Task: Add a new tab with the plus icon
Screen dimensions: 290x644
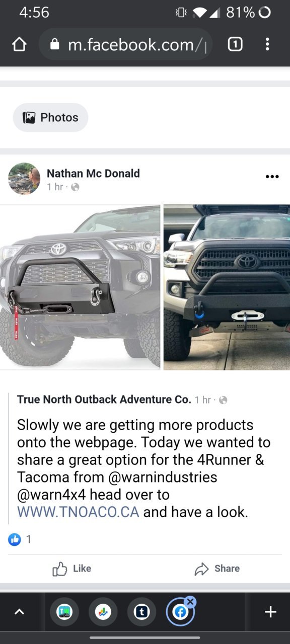Action: [270, 612]
